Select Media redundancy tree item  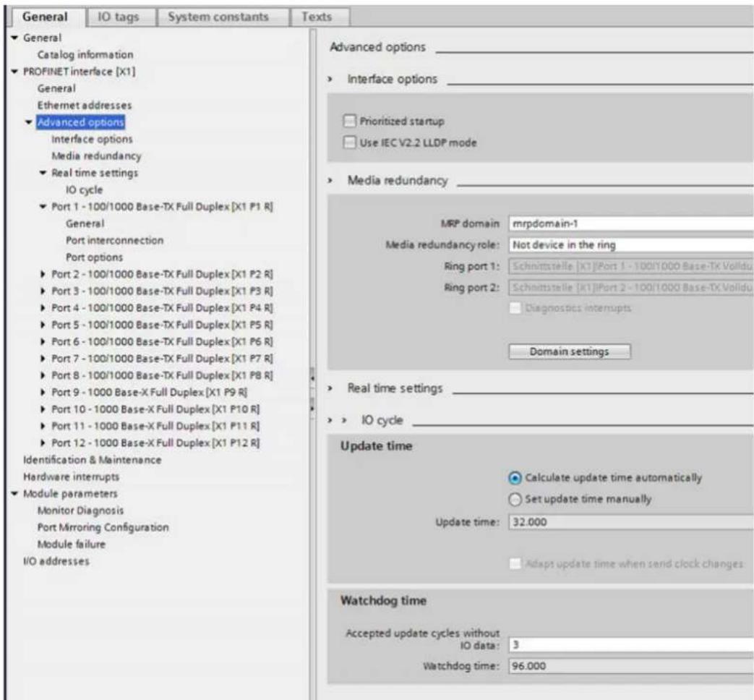[96, 156]
